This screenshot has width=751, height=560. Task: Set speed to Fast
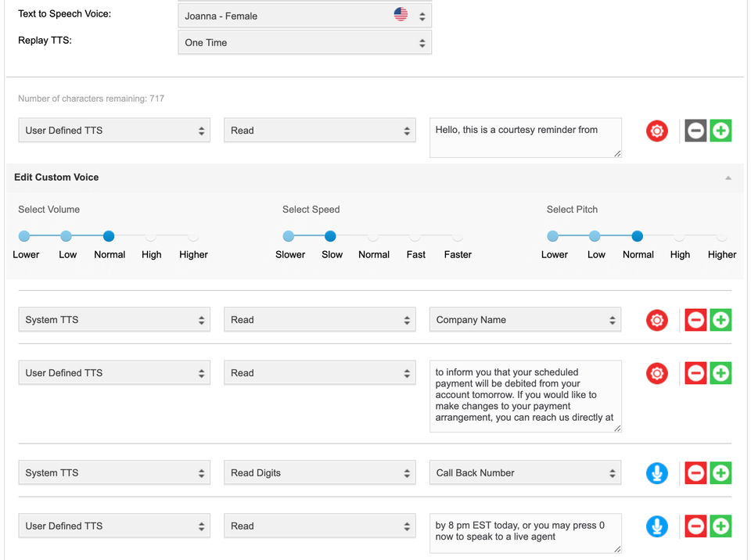click(x=415, y=236)
